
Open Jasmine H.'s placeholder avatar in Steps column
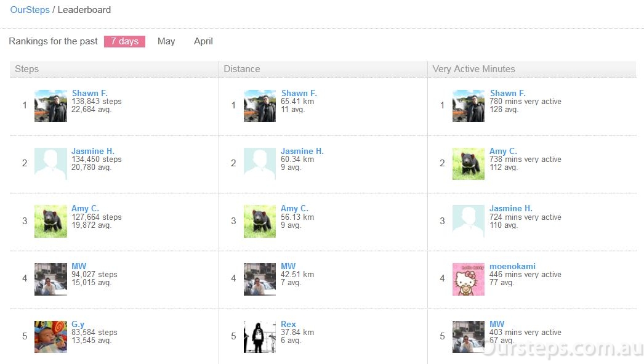(50, 163)
